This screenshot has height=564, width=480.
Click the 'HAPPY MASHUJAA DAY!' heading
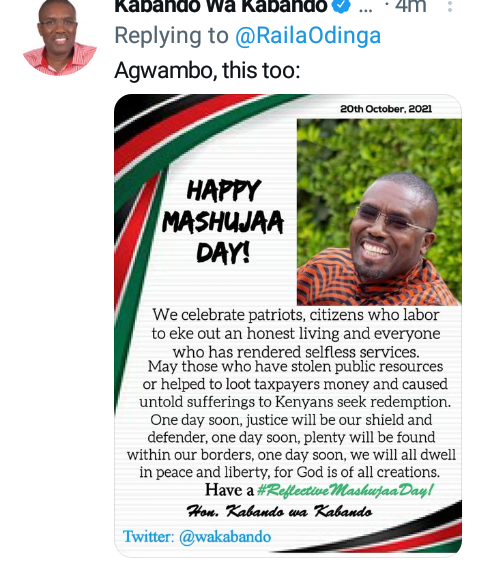point(223,221)
